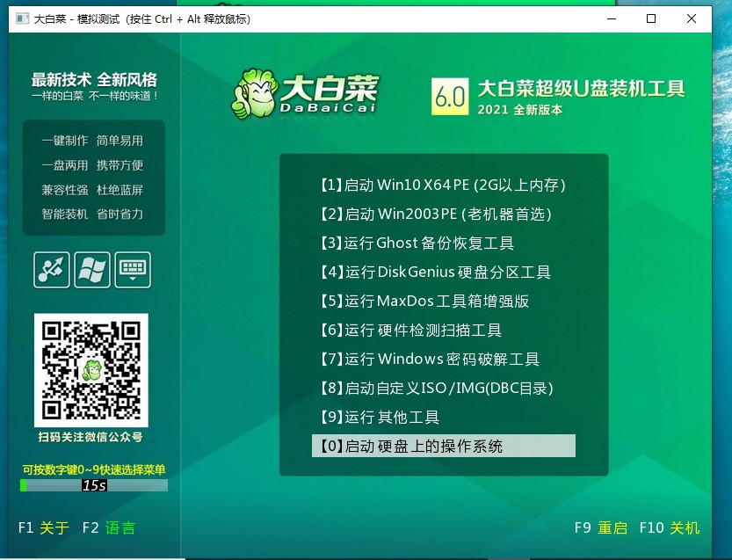Image resolution: width=732 pixels, height=560 pixels.
Task: Select the Windows logo icon
Action: tap(91, 271)
